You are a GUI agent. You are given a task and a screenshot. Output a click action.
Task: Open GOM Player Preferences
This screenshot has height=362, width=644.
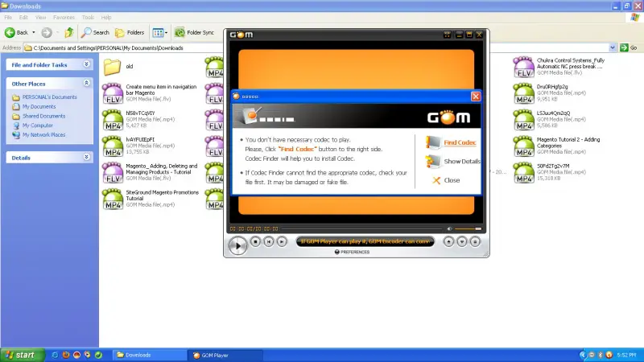[352, 252]
